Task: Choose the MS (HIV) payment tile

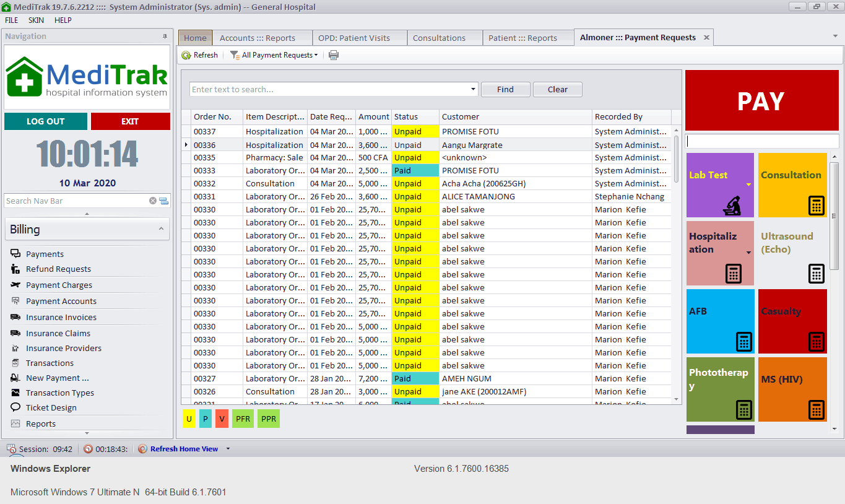Action: [792, 389]
